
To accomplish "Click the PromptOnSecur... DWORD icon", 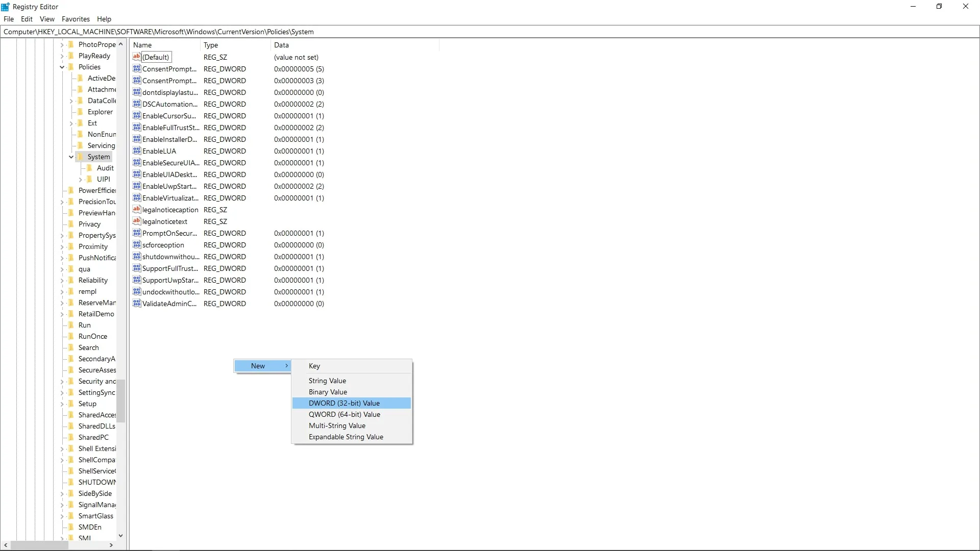I will pos(136,233).
